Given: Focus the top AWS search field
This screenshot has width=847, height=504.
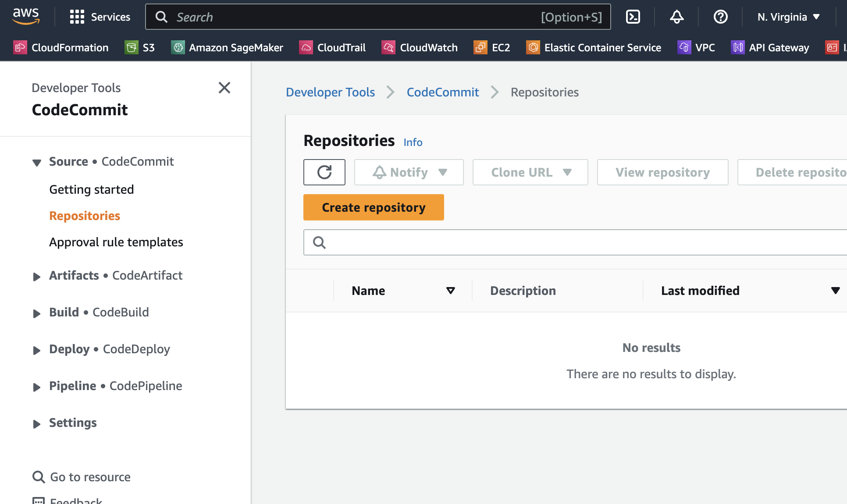Looking at the screenshot, I should tap(378, 17).
